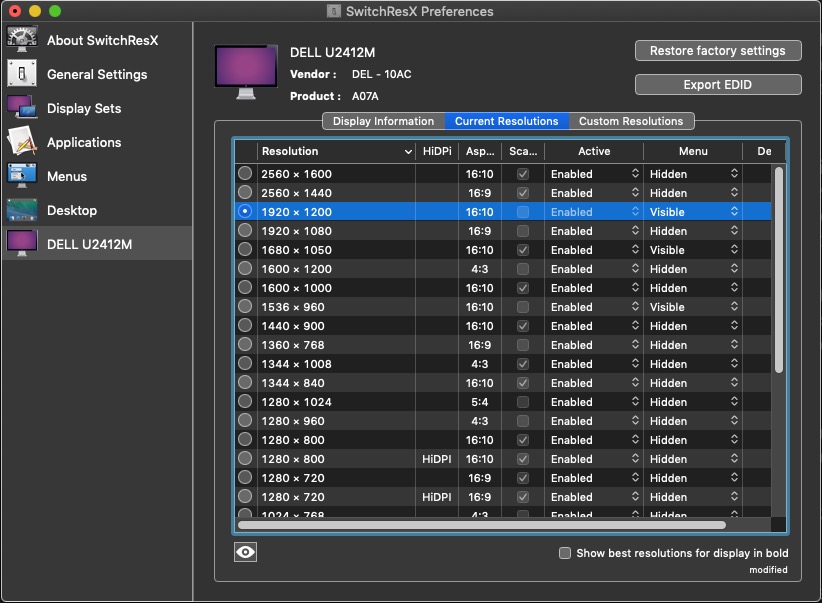822x603 pixels.
Task: Change Menu visibility for 1536 × 960
Action: 693,307
